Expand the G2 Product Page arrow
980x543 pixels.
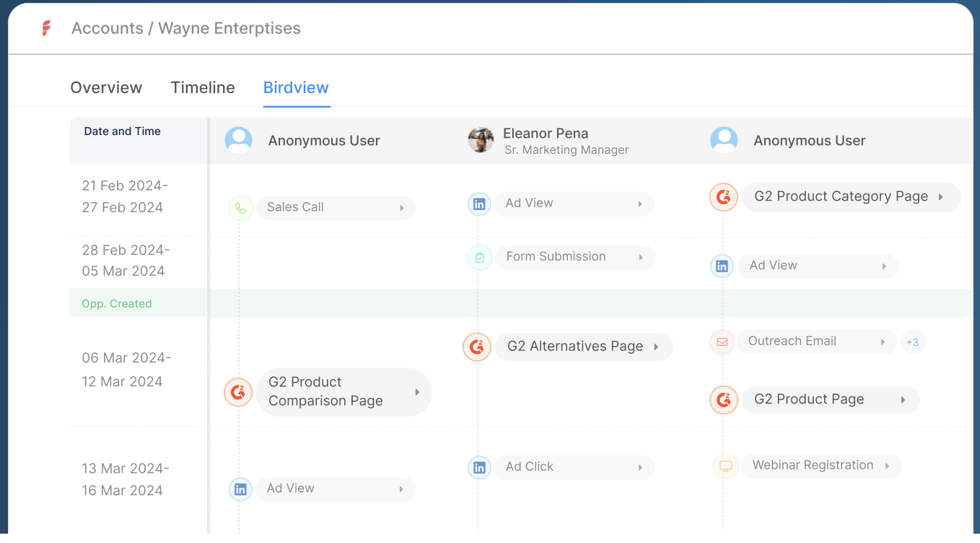(x=903, y=400)
